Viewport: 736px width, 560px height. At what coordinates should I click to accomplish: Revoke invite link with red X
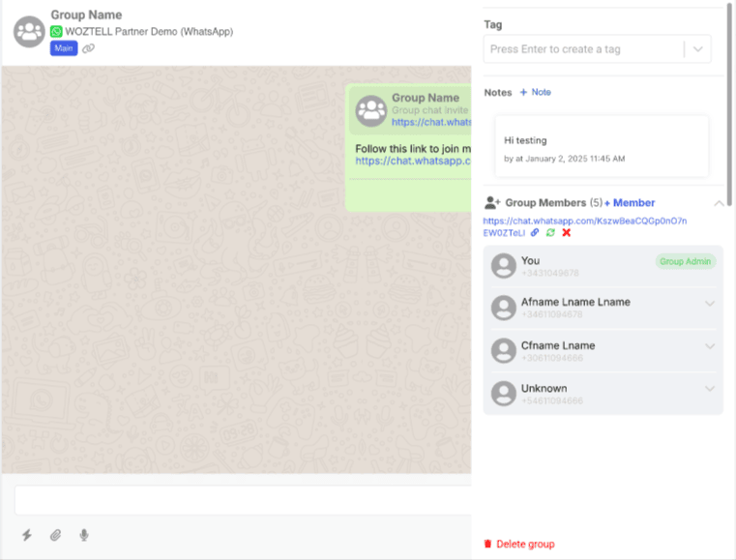pos(567,233)
